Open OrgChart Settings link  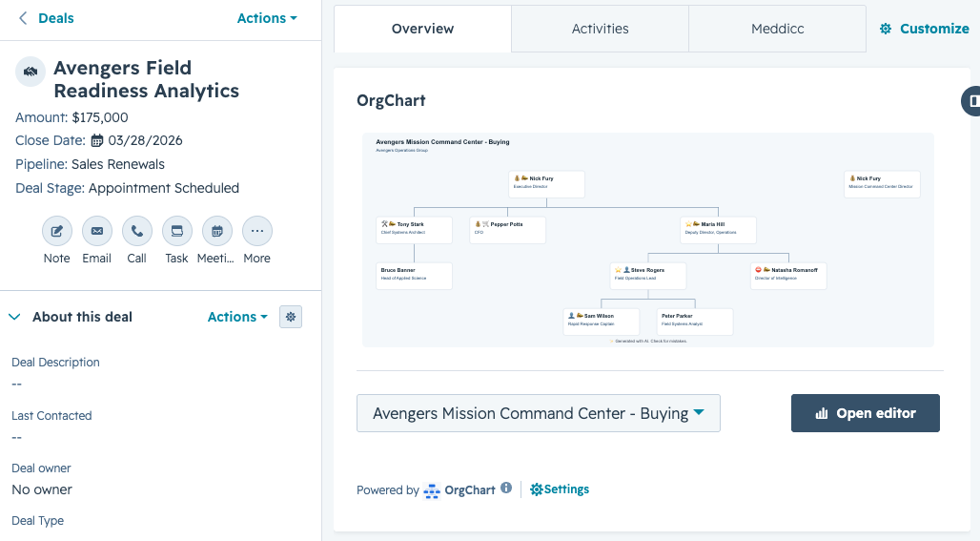[560, 489]
